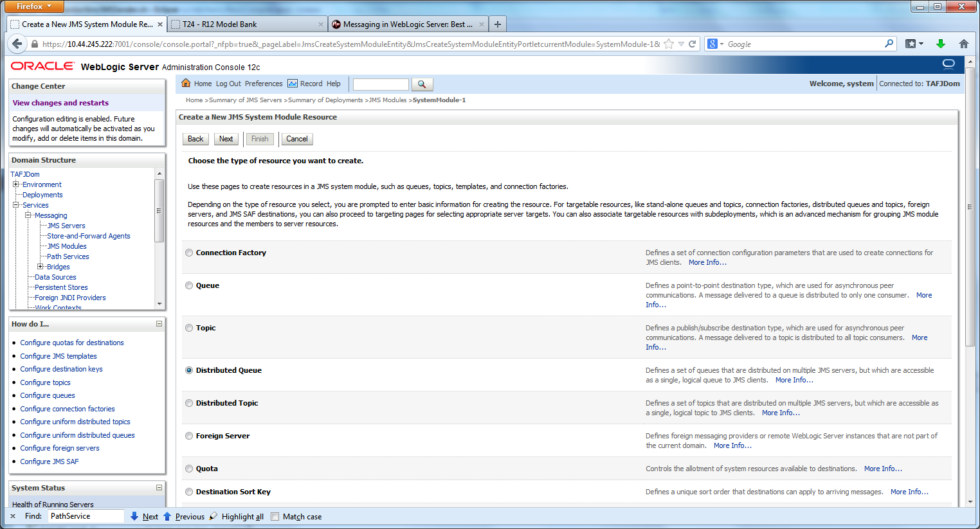The image size is (980, 529).
Task: Collapse the How do I panel
Action: [159, 323]
